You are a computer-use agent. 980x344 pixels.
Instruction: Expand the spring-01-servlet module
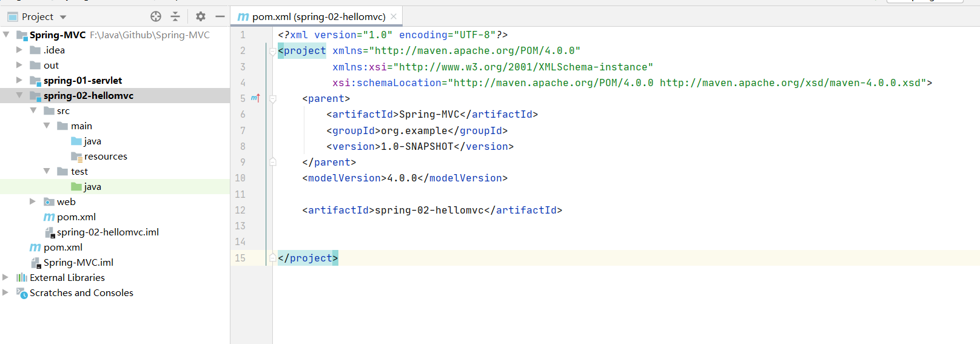tap(19, 80)
